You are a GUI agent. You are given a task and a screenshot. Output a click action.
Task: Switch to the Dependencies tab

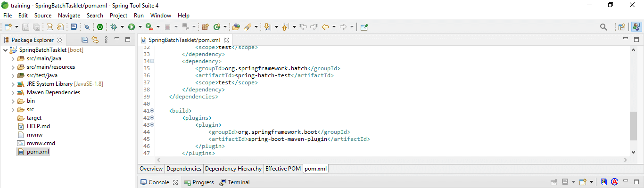coord(184,169)
